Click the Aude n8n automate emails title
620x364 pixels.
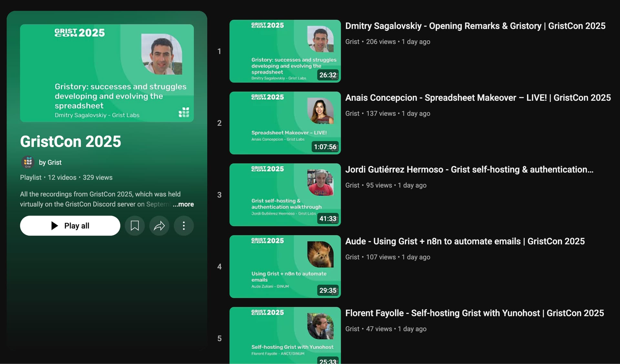pyautogui.click(x=465, y=241)
